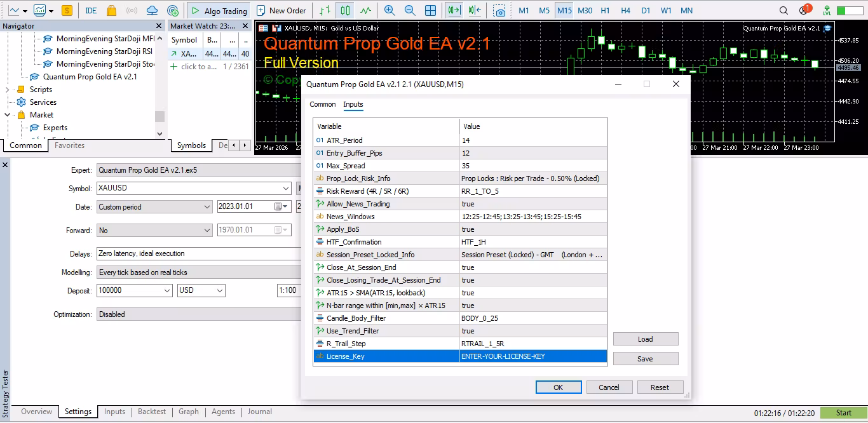The width and height of the screenshot is (868, 423).
Task: Click the gold dollar sign icon
Action: [x=67, y=11]
